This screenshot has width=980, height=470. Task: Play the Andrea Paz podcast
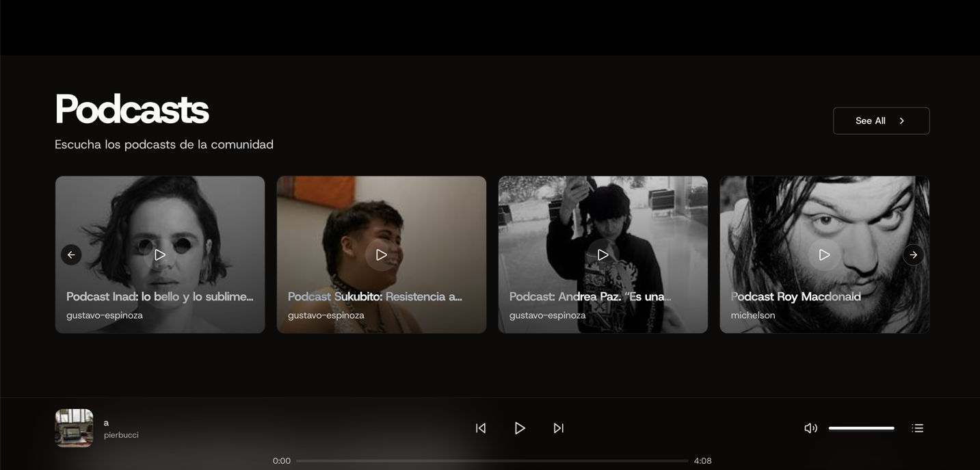coord(602,254)
